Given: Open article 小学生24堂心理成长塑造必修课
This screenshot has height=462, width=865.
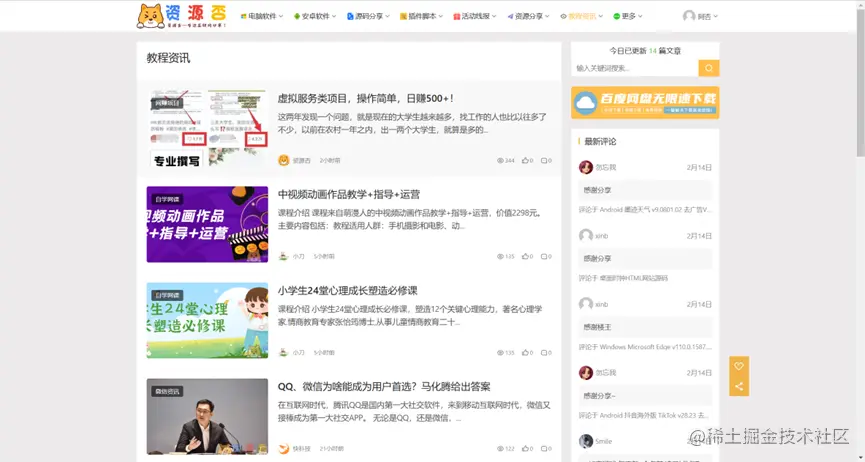Looking at the screenshot, I should coord(348,290).
